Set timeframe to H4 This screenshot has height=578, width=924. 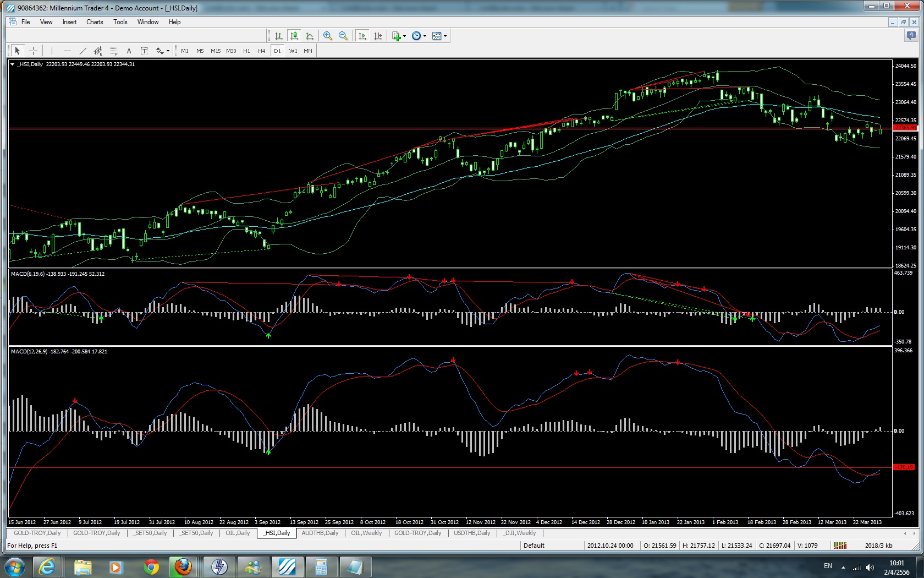point(262,51)
